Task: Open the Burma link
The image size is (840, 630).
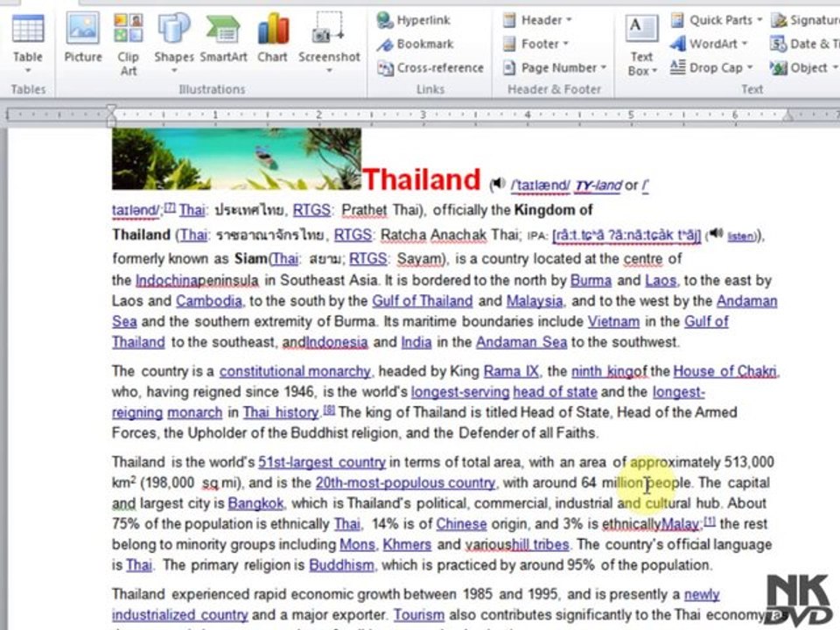Action: point(591,280)
